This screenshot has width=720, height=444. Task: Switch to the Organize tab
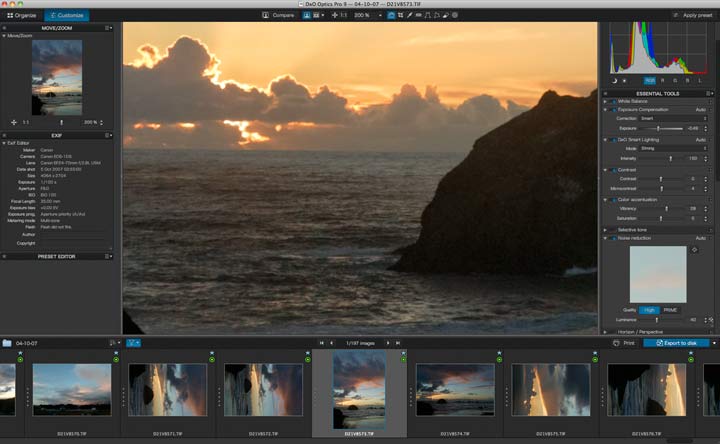(22, 15)
